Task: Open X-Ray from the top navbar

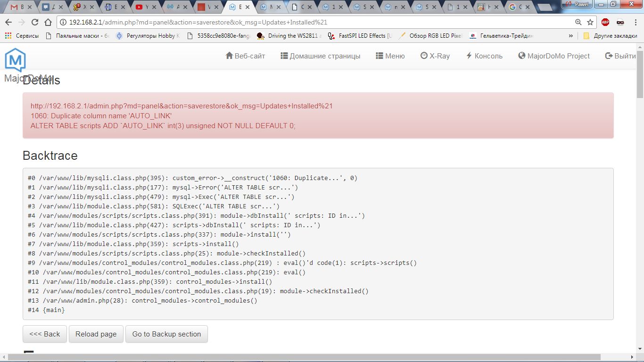Action: [435, 56]
